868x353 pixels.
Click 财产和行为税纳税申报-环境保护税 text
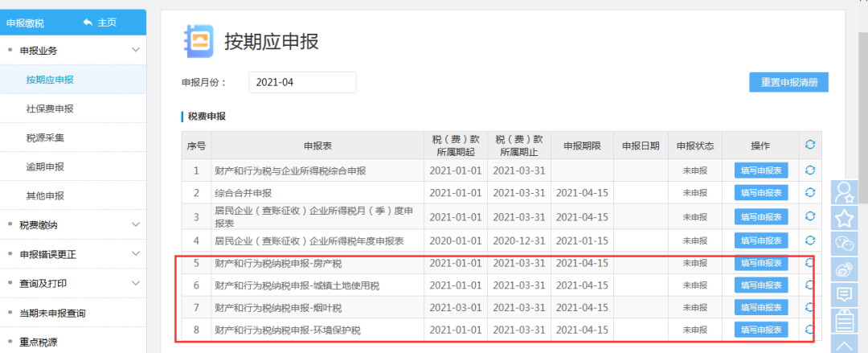coord(288,330)
